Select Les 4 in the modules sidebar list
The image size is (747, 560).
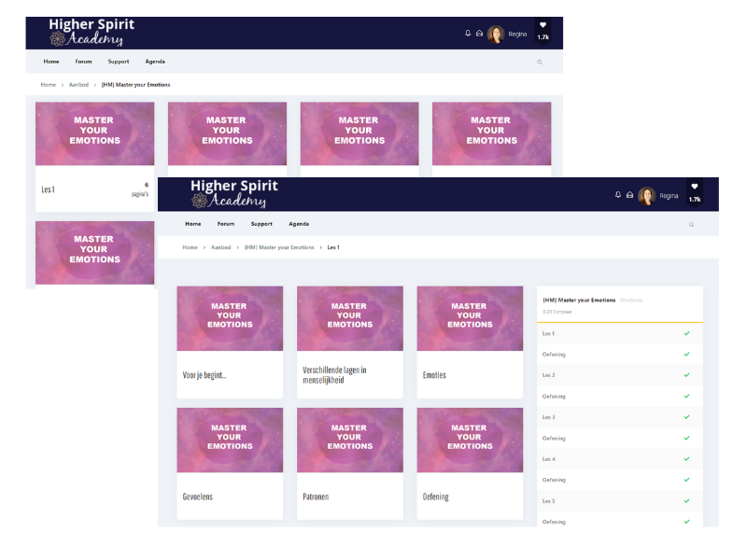[x=620, y=459]
